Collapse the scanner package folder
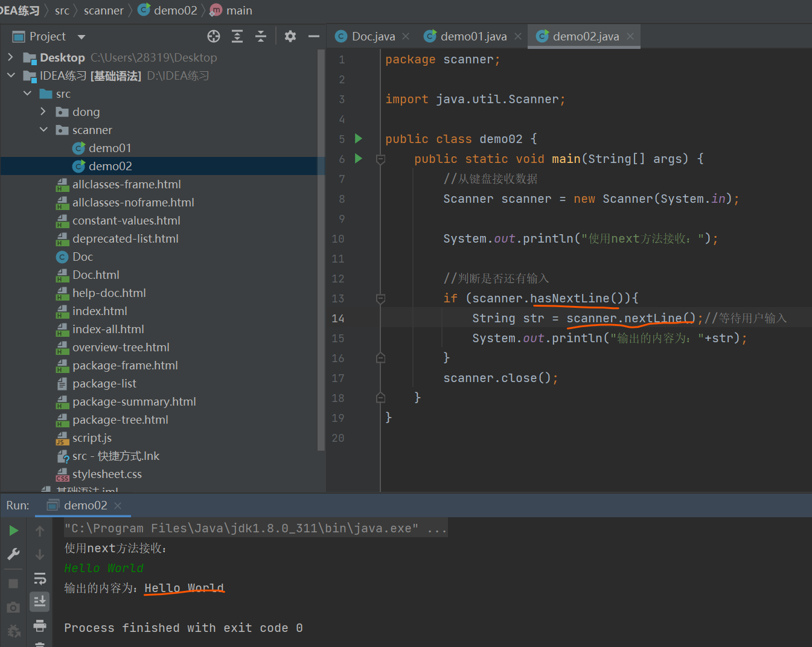This screenshot has height=647, width=812. coord(43,130)
